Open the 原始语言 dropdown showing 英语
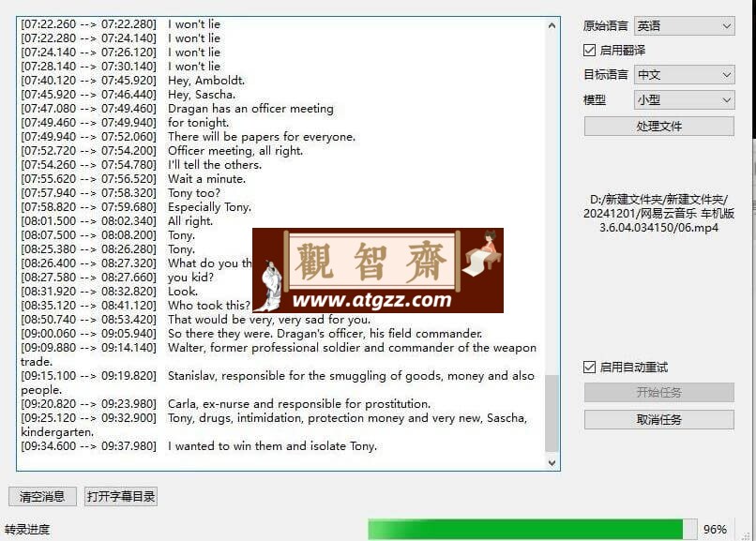The image size is (756, 541). pos(684,26)
